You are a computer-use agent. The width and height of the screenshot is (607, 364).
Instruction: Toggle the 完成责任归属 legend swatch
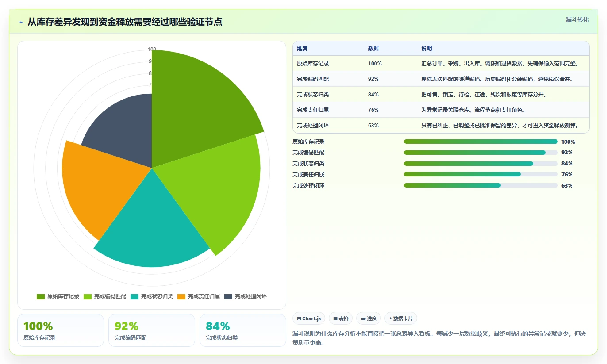(181, 296)
